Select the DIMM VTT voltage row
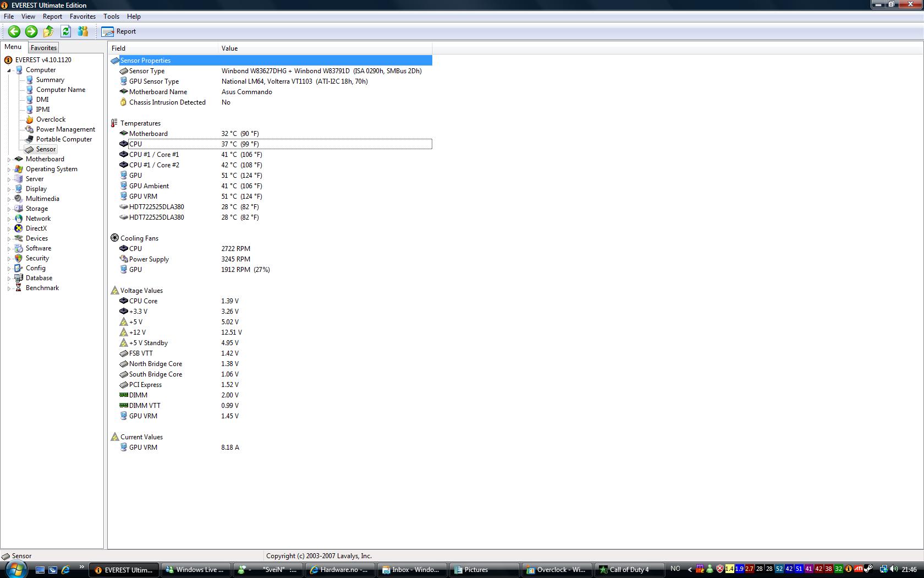Image resolution: width=924 pixels, height=578 pixels. click(271, 406)
